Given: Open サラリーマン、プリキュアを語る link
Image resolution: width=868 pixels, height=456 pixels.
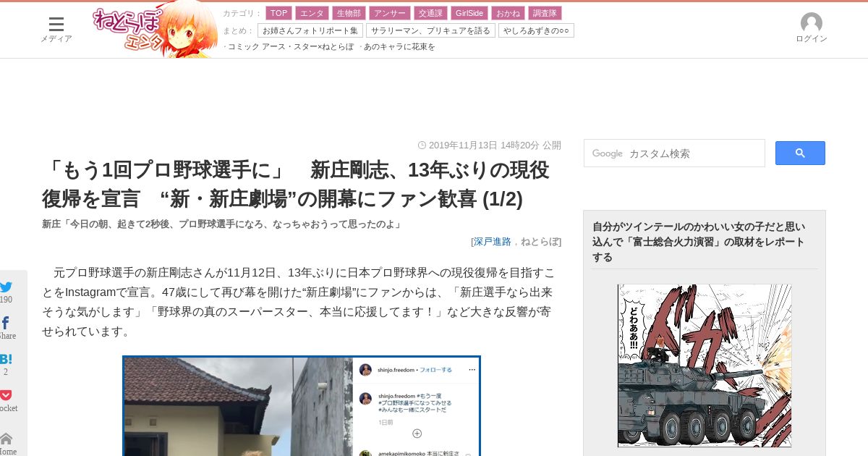Looking at the screenshot, I should click(430, 30).
